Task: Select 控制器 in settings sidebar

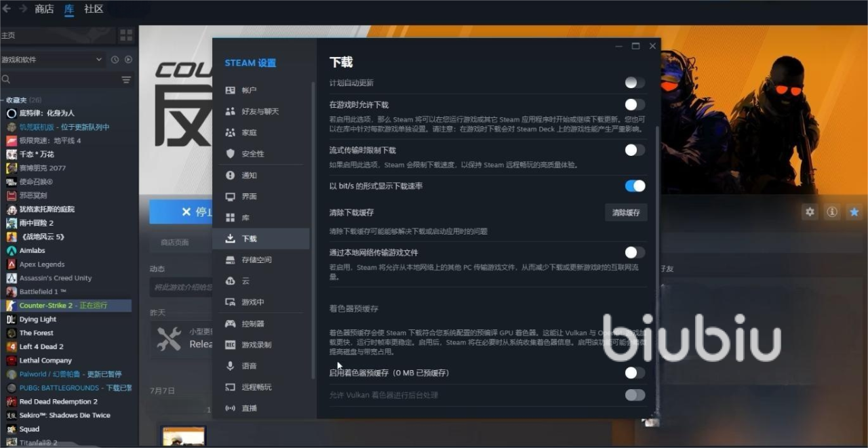Action: click(253, 323)
